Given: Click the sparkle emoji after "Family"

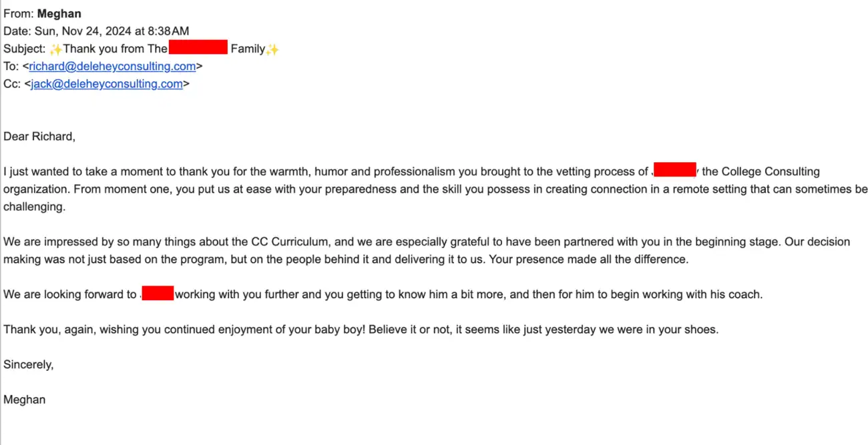Looking at the screenshot, I should [272, 49].
